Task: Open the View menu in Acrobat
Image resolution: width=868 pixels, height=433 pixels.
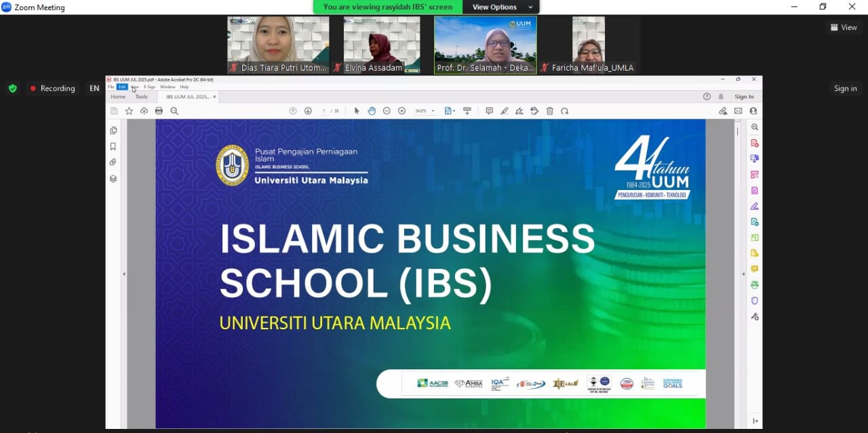Action: tap(134, 87)
